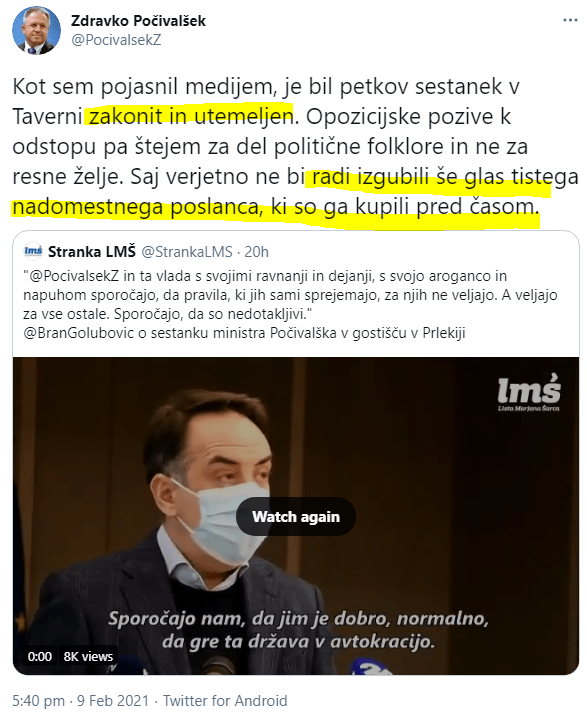Open the Twitter for Android source link
The height and width of the screenshot is (714, 587).
coord(225,700)
